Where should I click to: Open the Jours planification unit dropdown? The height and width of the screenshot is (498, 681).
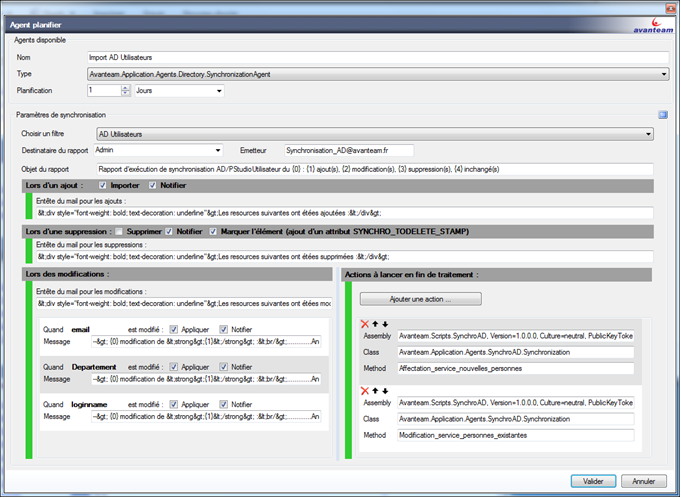point(217,90)
